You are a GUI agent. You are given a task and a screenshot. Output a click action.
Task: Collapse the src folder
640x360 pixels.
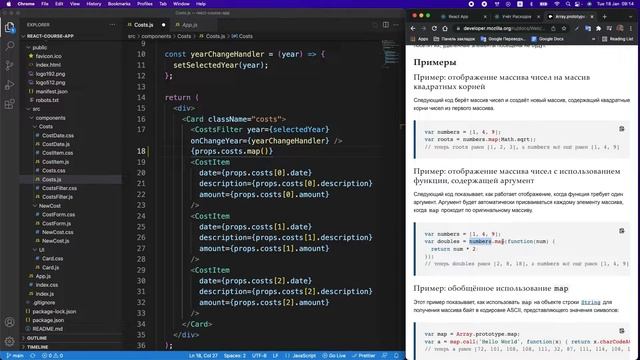36,109
